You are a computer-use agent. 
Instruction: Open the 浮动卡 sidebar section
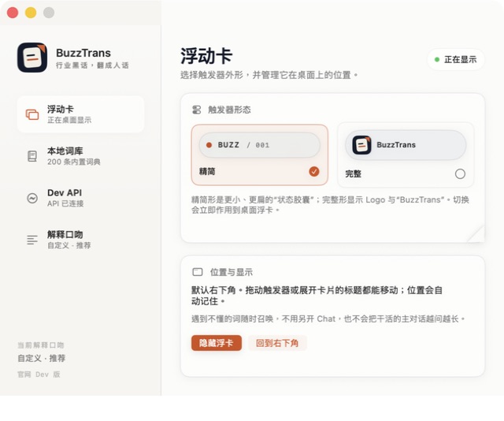pyautogui.click(x=80, y=114)
